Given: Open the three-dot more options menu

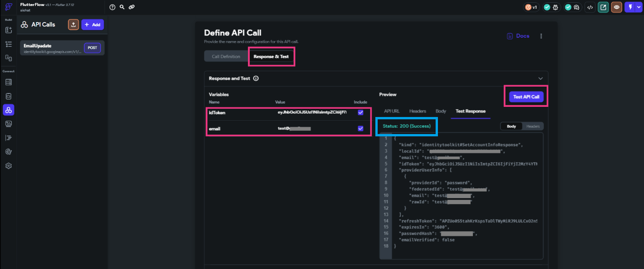Looking at the screenshot, I should click(x=541, y=36).
